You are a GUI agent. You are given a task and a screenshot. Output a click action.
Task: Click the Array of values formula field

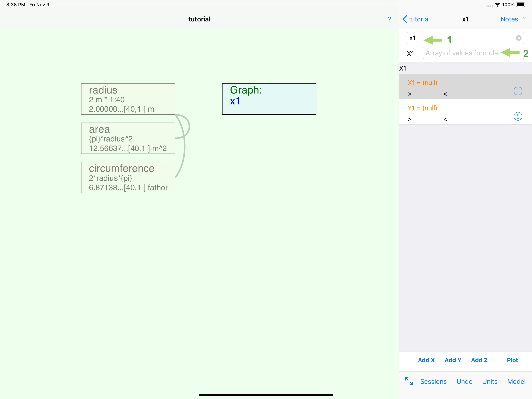click(473, 53)
